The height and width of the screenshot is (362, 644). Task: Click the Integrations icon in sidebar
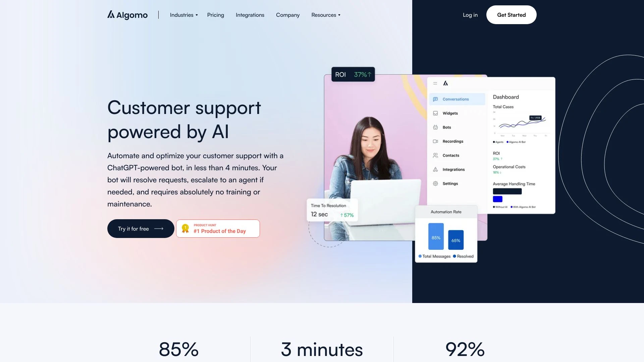435,169
